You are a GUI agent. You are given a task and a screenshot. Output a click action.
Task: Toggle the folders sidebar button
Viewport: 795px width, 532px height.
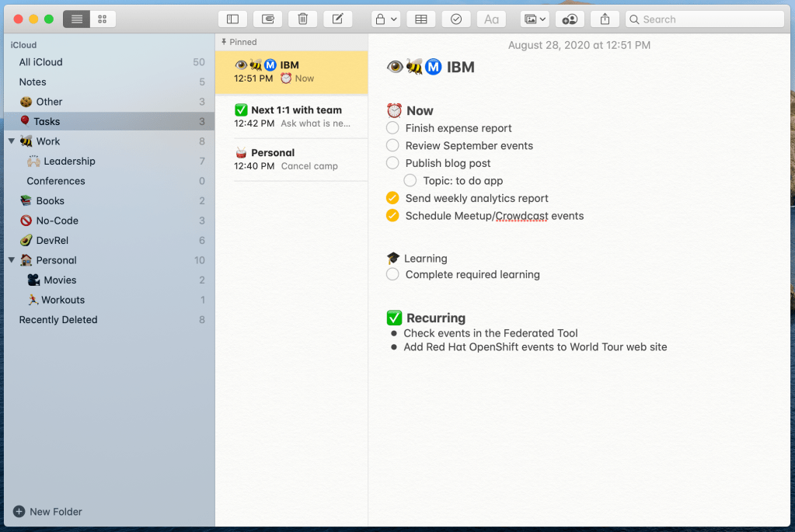[x=232, y=19]
